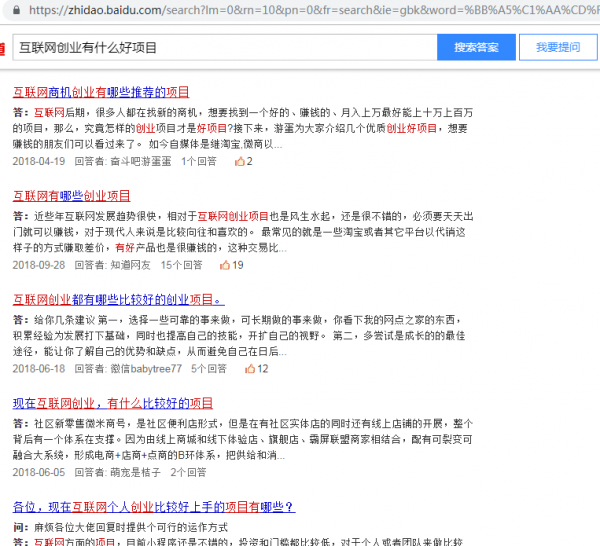Click 15个回答 count text
This screenshot has width=600, height=546.
point(181,265)
